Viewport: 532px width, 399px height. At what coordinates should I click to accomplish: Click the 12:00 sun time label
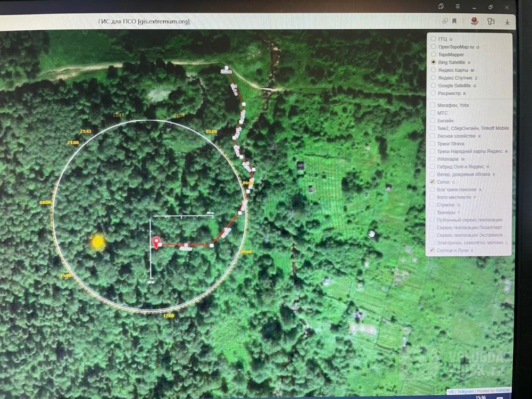point(169,316)
